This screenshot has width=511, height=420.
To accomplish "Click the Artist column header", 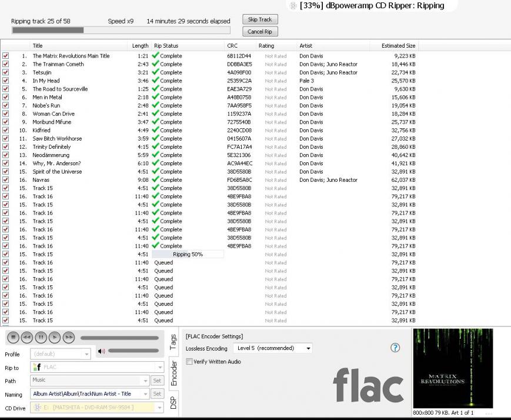I will click(x=333, y=46).
